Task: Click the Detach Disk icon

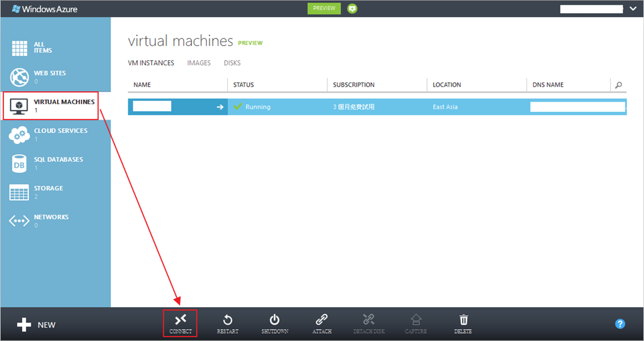Action: click(369, 320)
